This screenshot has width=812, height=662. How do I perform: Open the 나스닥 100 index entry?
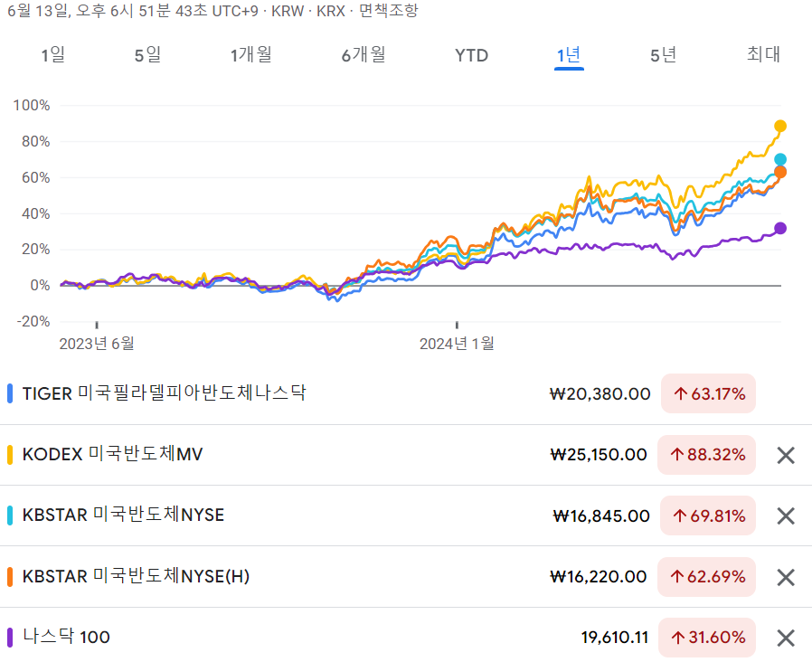[x=66, y=637]
